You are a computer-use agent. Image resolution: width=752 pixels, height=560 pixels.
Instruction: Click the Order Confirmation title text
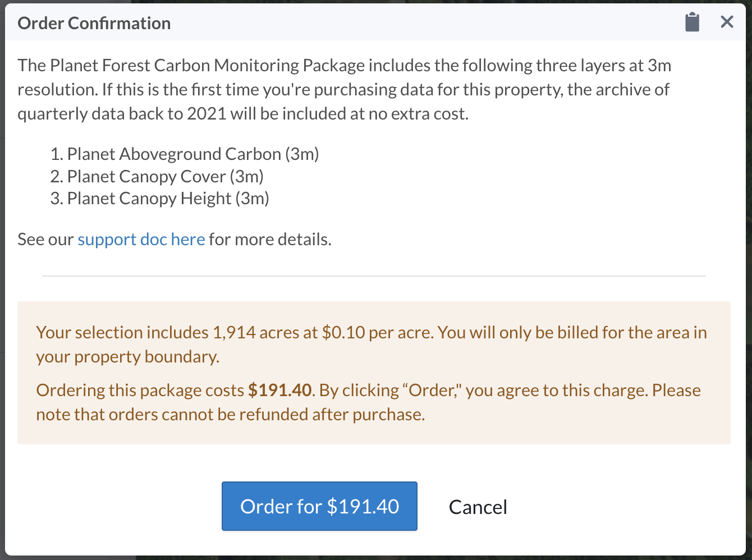[94, 23]
